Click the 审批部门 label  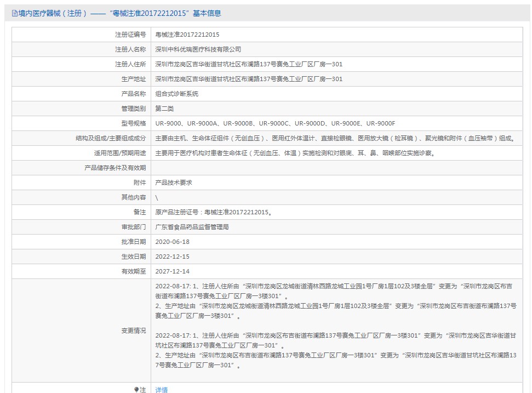coord(134,227)
